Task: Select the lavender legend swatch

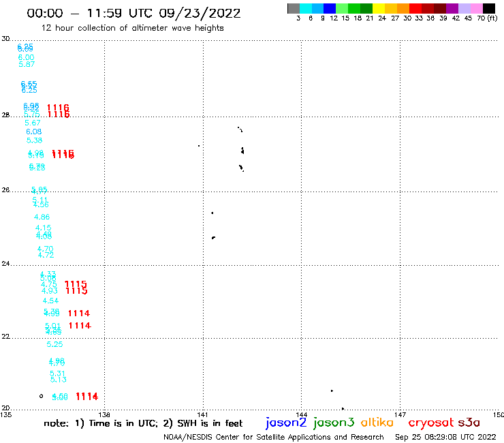Action: click(x=464, y=8)
